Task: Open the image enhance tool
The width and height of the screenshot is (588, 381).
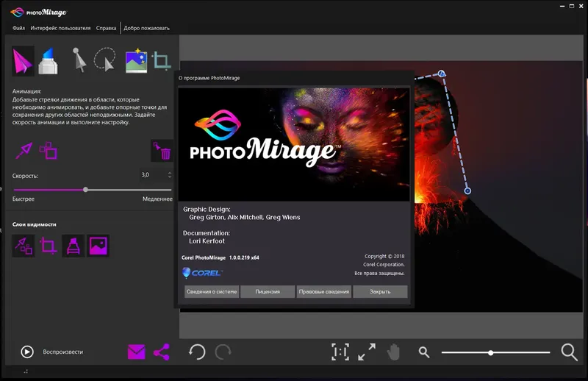Action: [136, 60]
